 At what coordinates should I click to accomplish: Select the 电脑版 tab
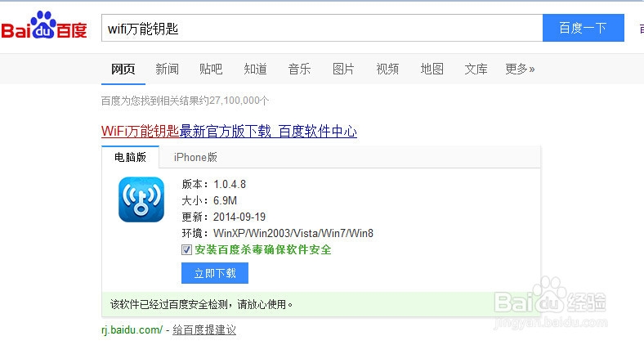click(x=130, y=157)
